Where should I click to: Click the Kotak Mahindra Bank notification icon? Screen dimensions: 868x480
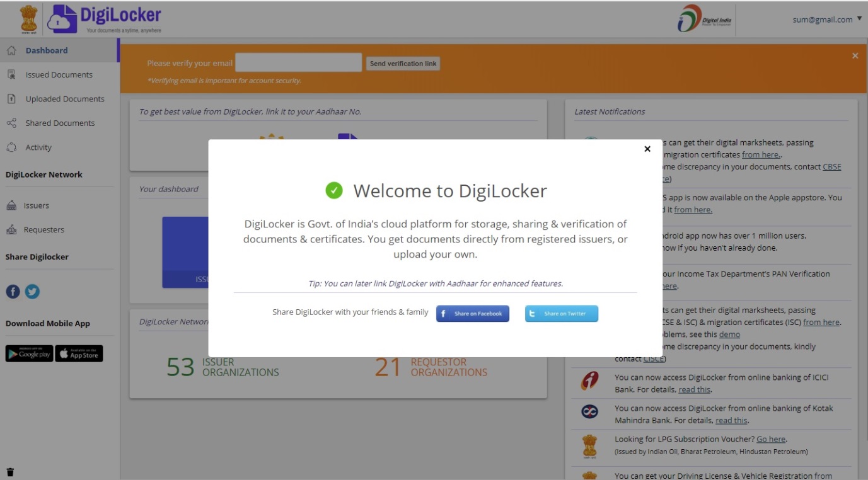pyautogui.click(x=589, y=411)
